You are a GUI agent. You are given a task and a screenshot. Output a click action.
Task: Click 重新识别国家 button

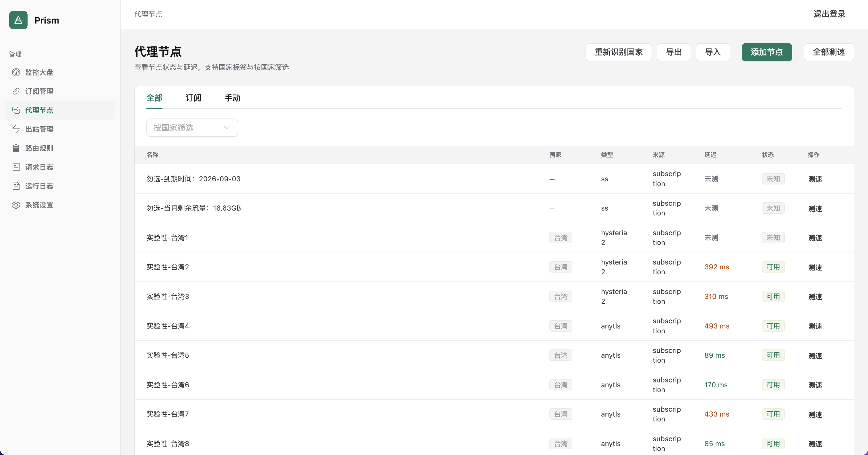click(x=619, y=52)
